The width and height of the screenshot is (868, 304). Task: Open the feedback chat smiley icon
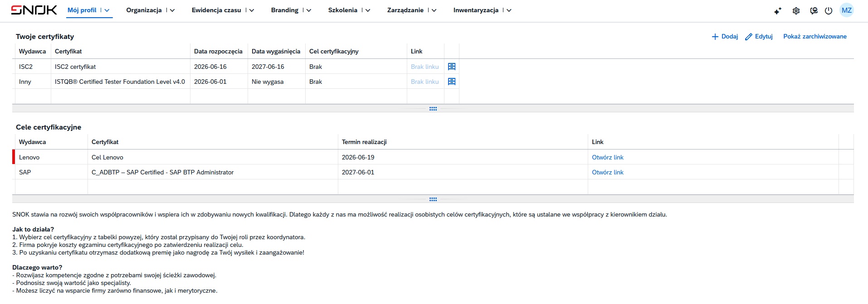pos(814,11)
